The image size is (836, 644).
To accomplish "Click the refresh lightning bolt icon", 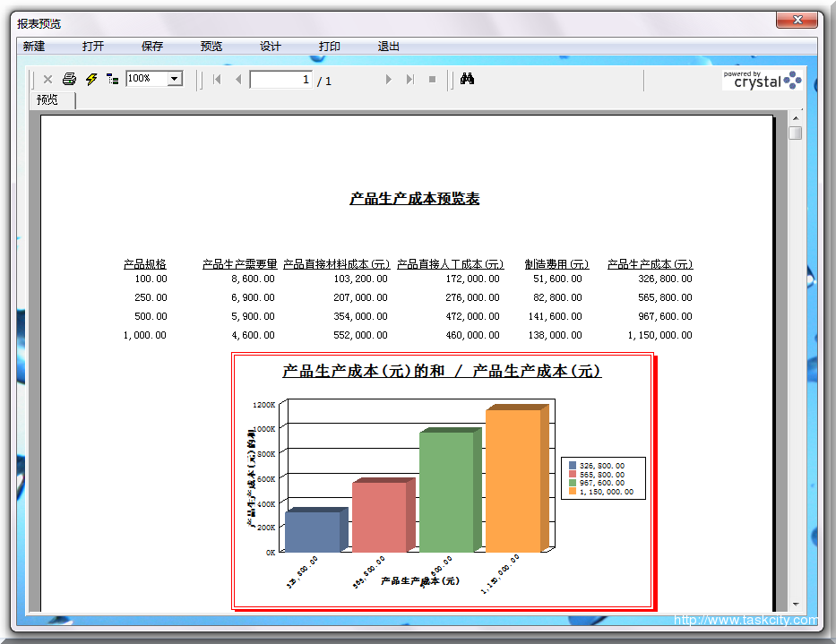I will pos(91,80).
